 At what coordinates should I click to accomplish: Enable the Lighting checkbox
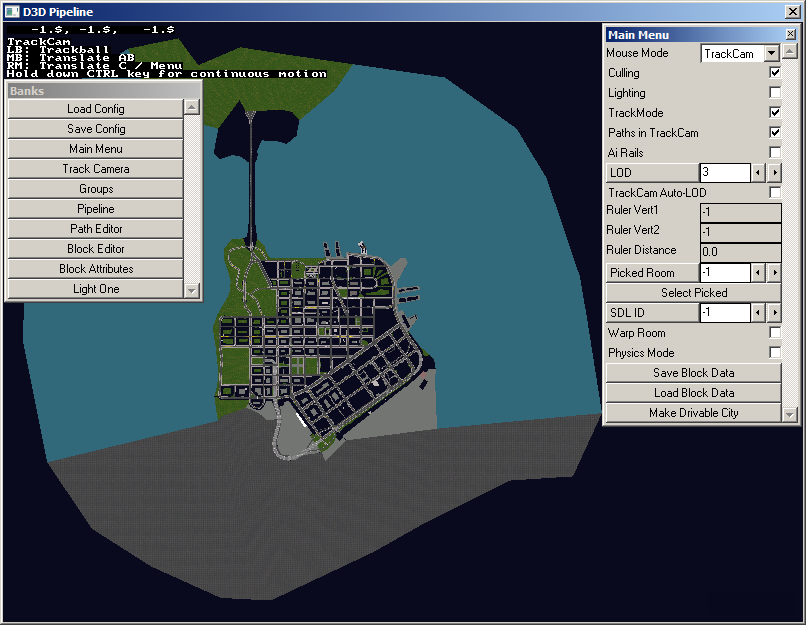[x=775, y=93]
